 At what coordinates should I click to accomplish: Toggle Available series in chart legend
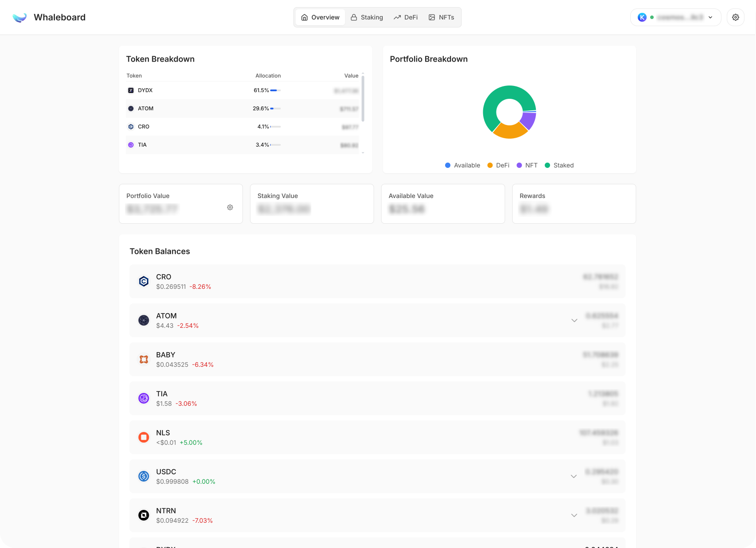point(462,165)
